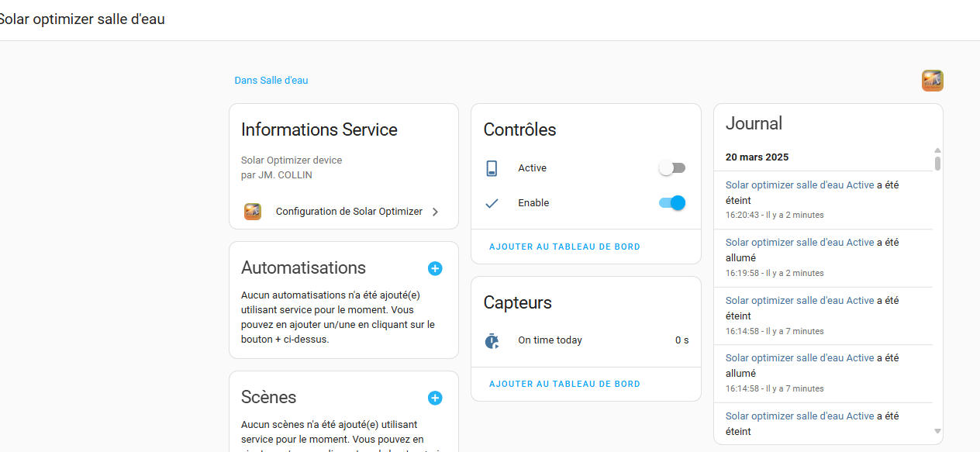Click the Journal scrollbar thumb

[x=937, y=164]
